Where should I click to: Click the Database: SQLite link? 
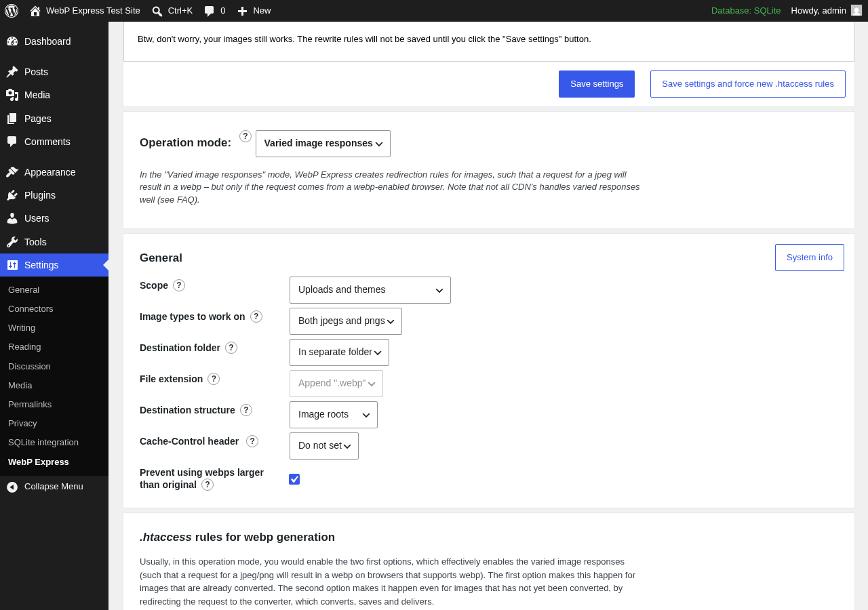(746, 10)
